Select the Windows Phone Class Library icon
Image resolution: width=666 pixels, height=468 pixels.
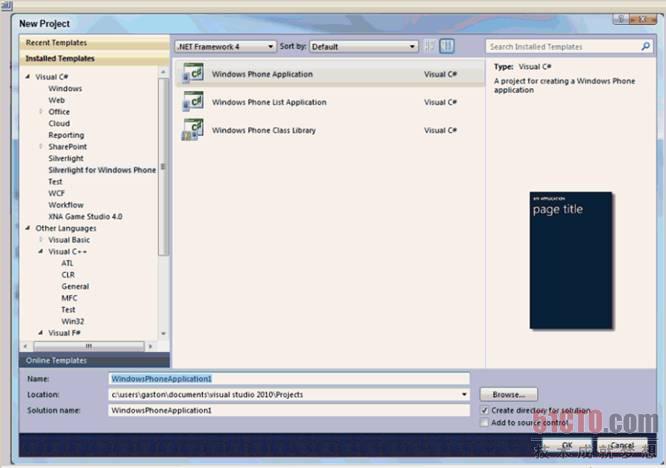[x=193, y=130]
